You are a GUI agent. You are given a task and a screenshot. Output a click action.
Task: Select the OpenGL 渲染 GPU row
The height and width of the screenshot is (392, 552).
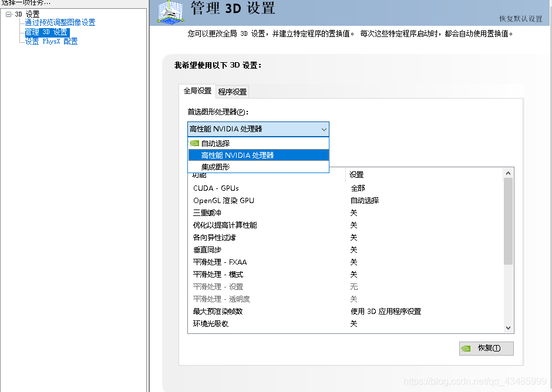[346, 201]
